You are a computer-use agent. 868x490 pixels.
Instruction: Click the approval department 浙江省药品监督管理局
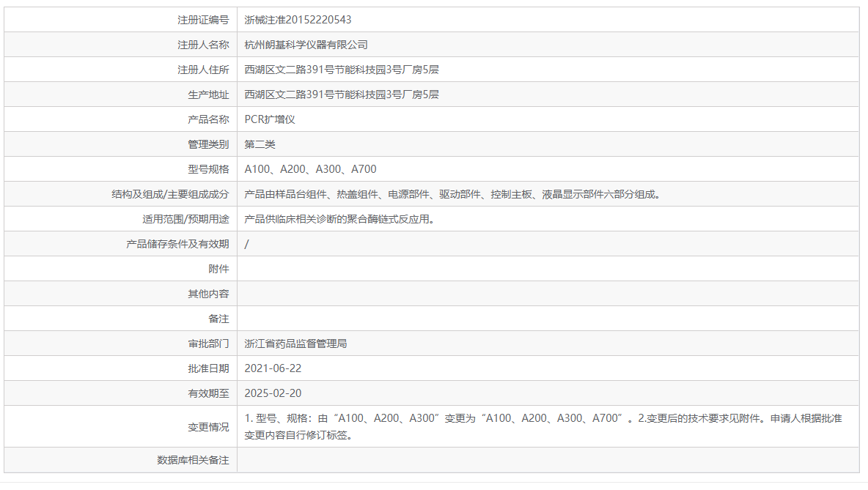pos(295,344)
